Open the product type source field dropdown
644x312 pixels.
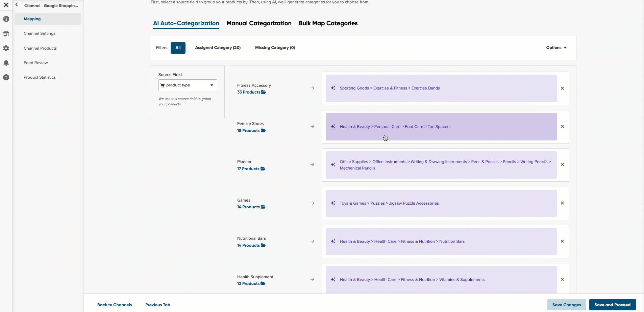(x=188, y=85)
